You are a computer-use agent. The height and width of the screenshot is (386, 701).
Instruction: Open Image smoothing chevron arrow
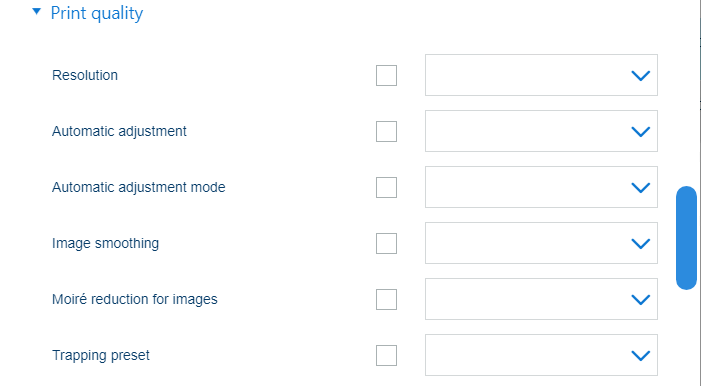point(640,244)
